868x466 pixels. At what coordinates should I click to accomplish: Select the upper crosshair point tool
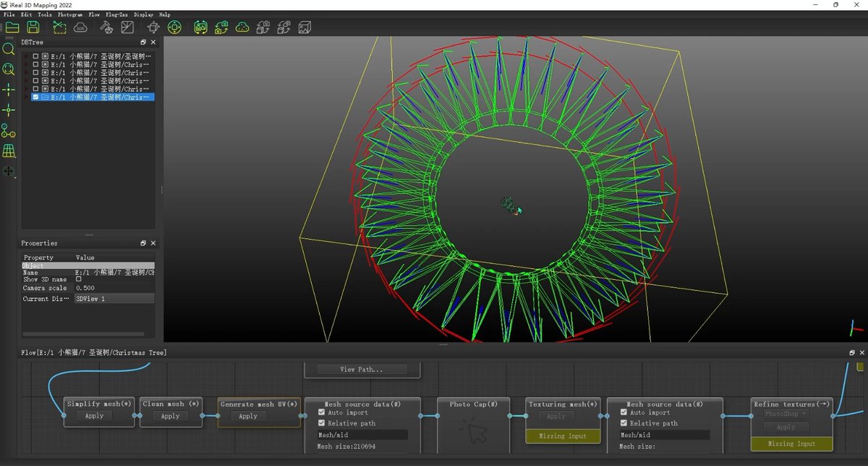(x=9, y=90)
